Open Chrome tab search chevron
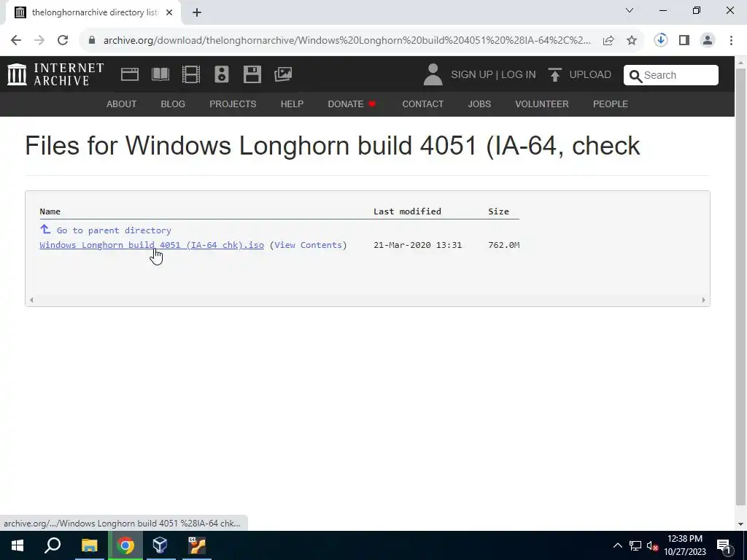The height and width of the screenshot is (560, 747). [630, 10]
